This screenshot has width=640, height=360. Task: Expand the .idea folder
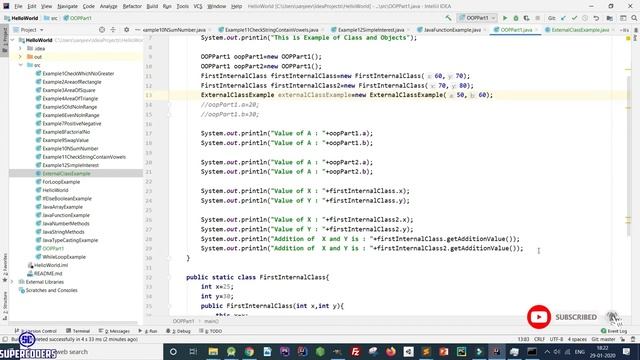point(20,48)
